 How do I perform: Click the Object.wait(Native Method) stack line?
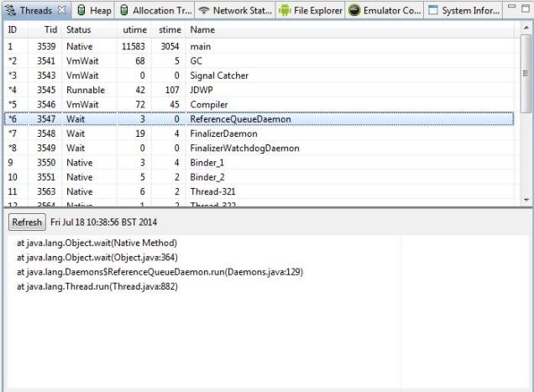[97, 243]
